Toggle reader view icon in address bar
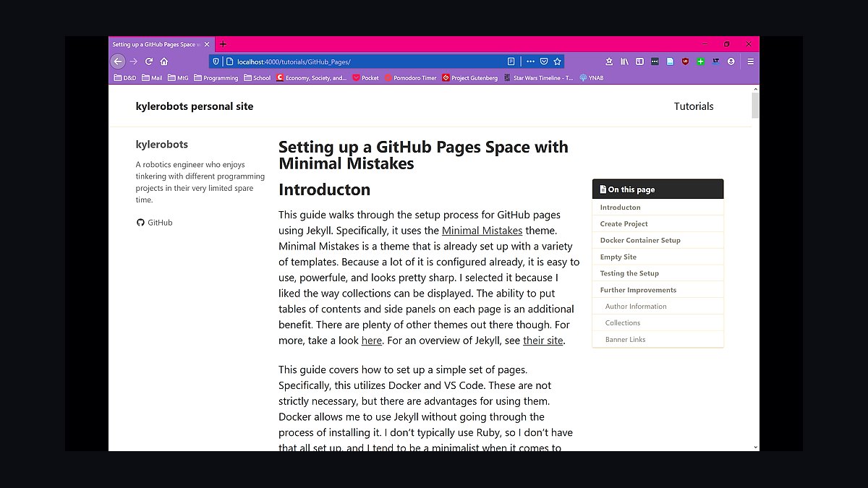The width and height of the screenshot is (868, 488). (511, 61)
